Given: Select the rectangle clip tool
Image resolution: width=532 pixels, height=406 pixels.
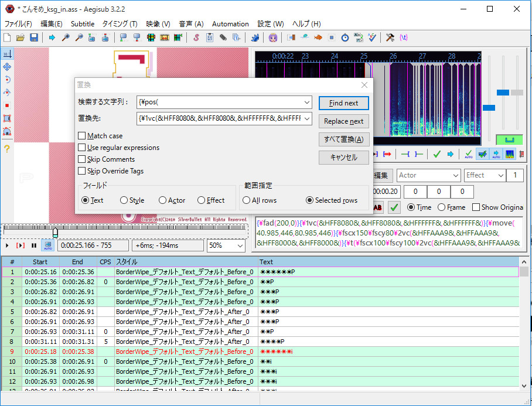Looking at the screenshot, I should point(7,118).
